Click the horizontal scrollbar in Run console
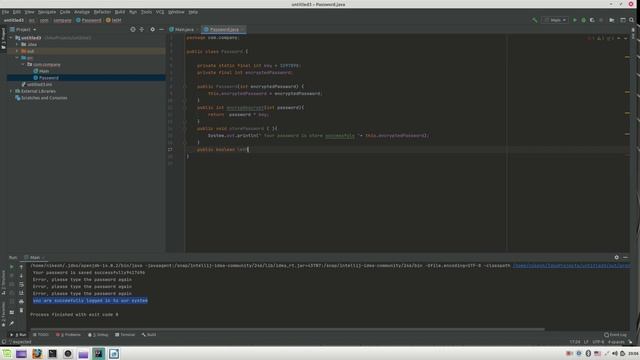Viewport: 640px width, 360px height. point(287,329)
